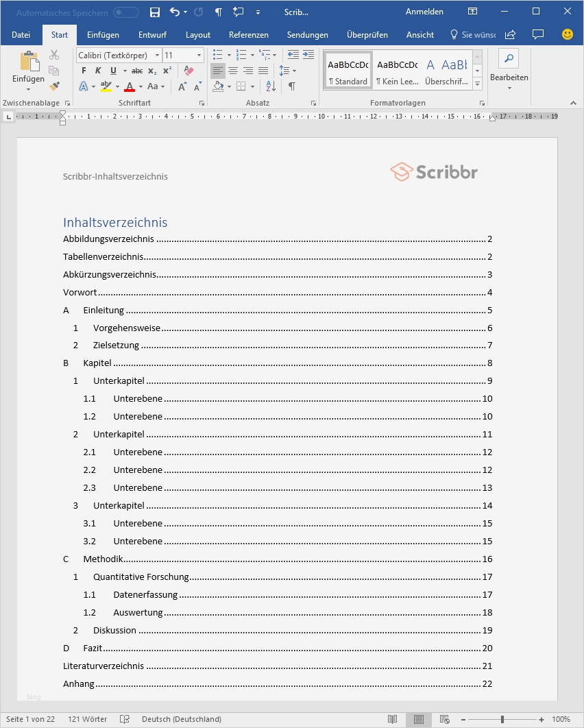
Task: Switch to the Referenzen ribbon tab
Action: click(x=248, y=34)
